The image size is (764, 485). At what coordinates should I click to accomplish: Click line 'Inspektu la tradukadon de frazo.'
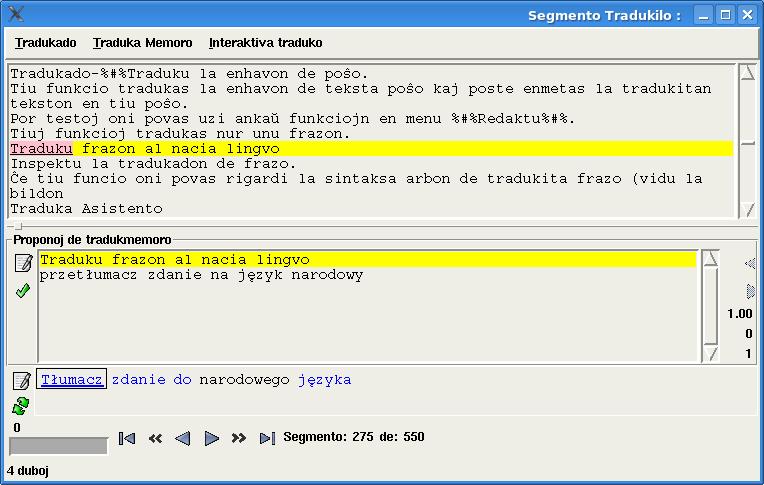click(x=153, y=164)
